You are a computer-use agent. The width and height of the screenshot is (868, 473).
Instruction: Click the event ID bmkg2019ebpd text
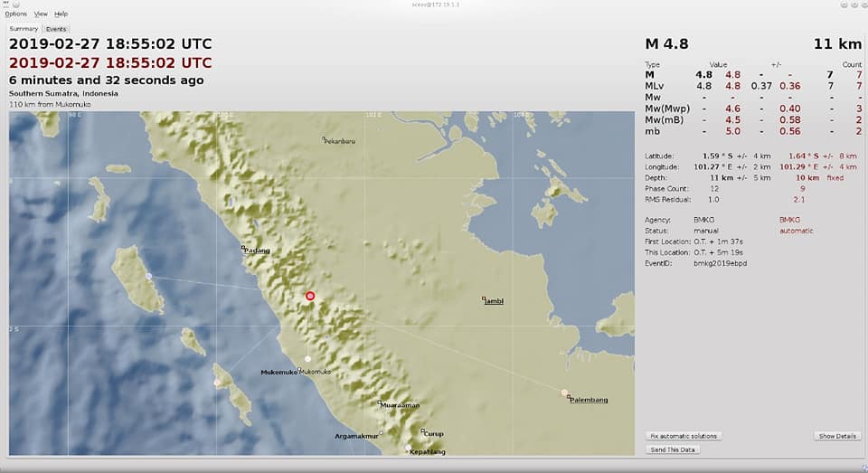pyautogui.click(x=721, y=264)
